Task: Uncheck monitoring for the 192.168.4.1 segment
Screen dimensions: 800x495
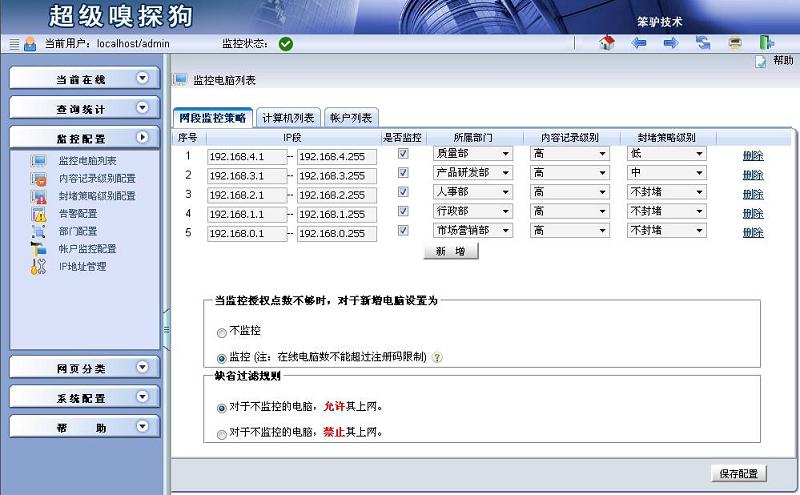Action: click(403, 155)
